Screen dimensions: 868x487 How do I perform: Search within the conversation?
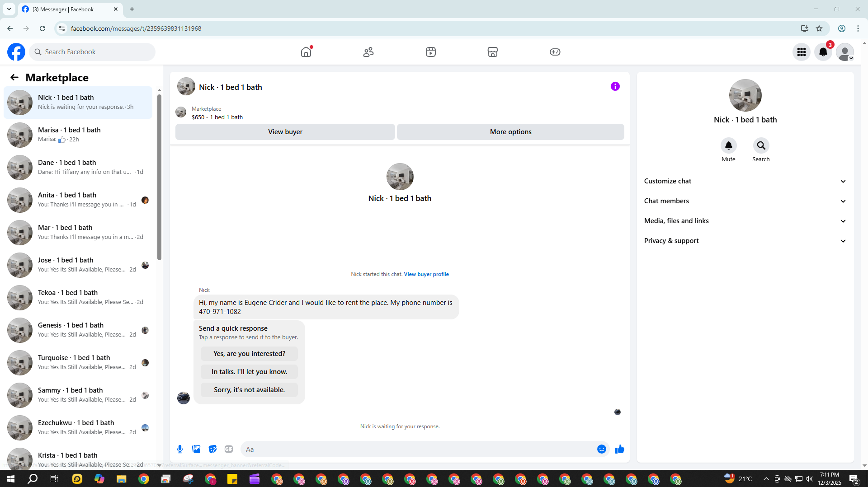[x=761, y=145]
